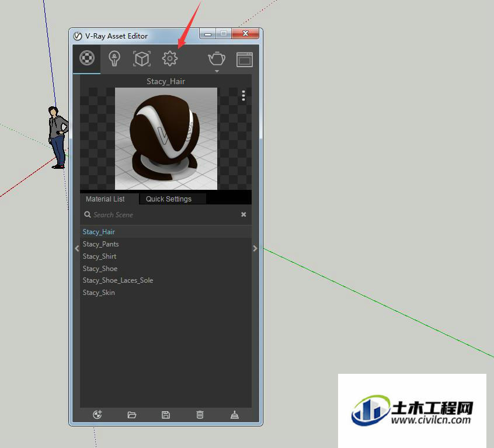The height and width of the screenshot is (448, 494).
Task: Open the Lights category bulb icon
Action: pos(114,58)
